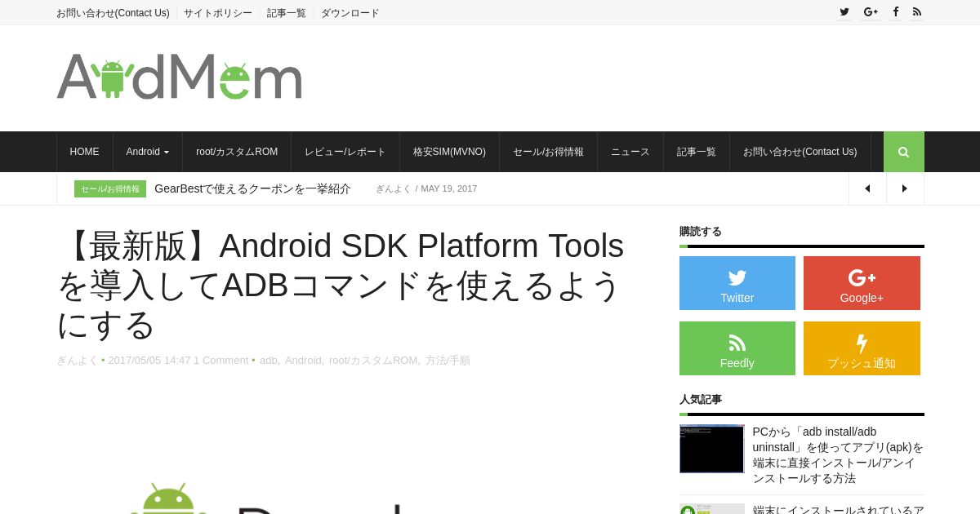Open the RSS feed icon in top bar
Viewport: 980px width, 514px height.
(x=917, y=12)
